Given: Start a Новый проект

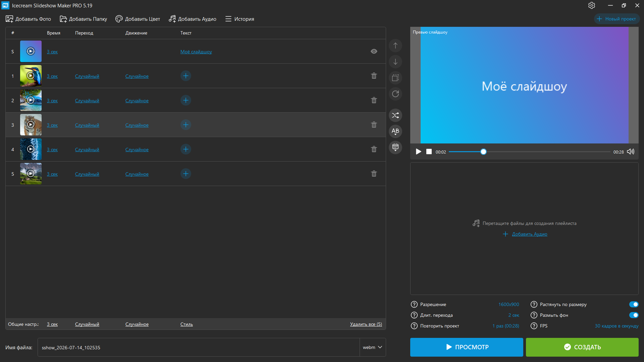Looking at the screenshot, I should pos(616,19).
